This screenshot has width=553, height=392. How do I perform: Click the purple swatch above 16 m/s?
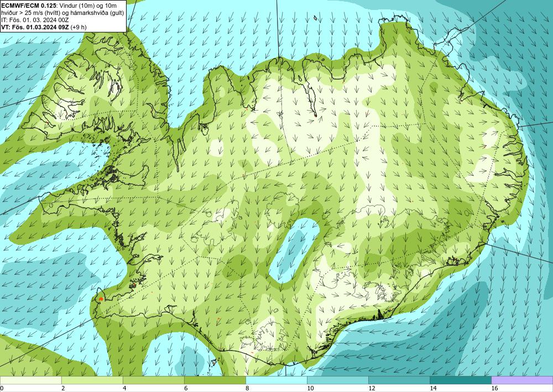coord(523,380)
